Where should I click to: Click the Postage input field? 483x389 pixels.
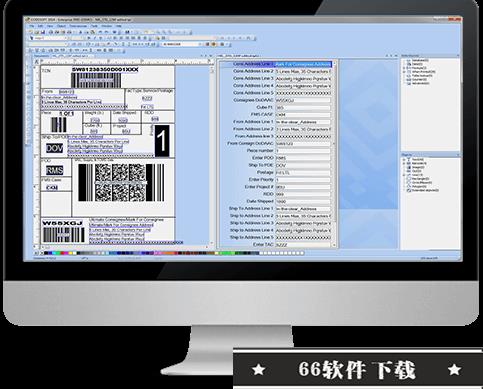tap(303, 173)
